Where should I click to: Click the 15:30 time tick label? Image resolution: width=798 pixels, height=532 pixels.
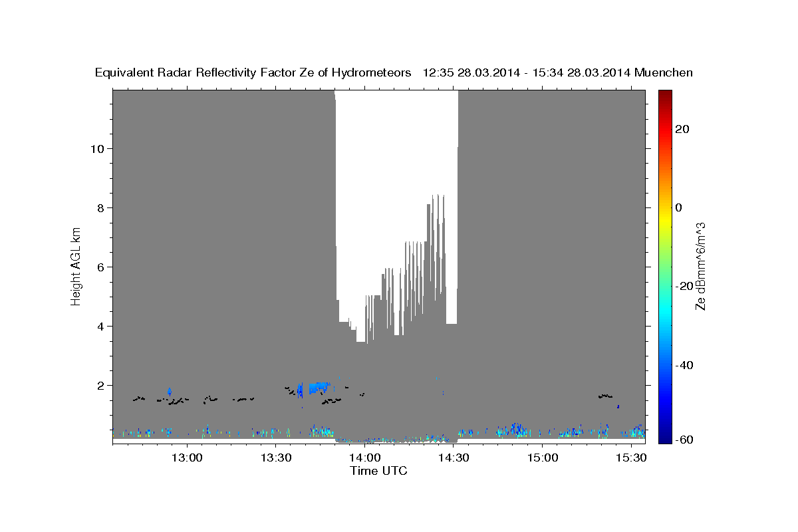point(630,458)
